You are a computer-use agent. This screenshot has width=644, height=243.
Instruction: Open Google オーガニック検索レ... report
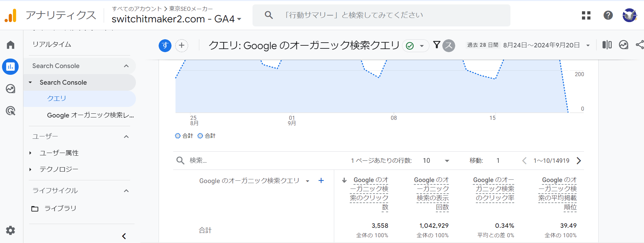[x=90, y=115]
